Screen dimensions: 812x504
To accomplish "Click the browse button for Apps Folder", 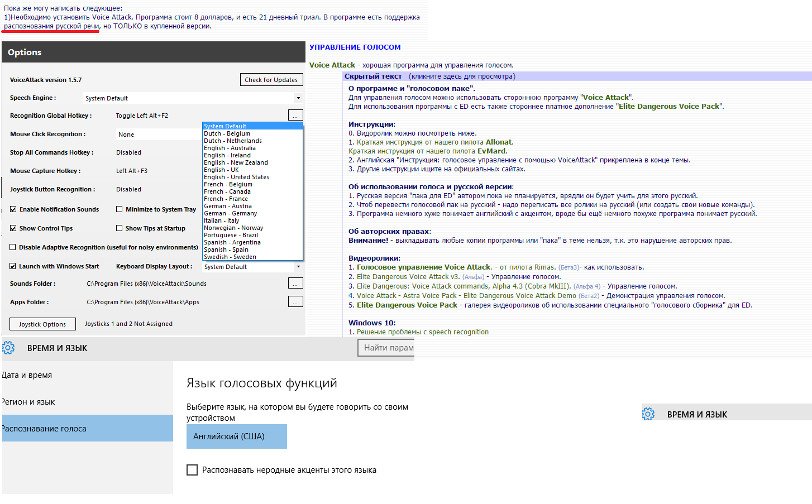I will [x=295, y=301].
